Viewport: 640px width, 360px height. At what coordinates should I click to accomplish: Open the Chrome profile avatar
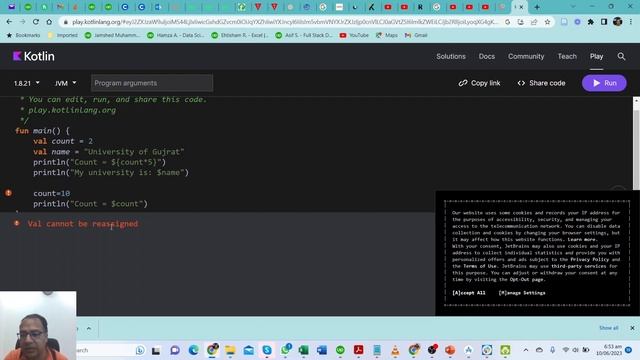tap(618, 22)
